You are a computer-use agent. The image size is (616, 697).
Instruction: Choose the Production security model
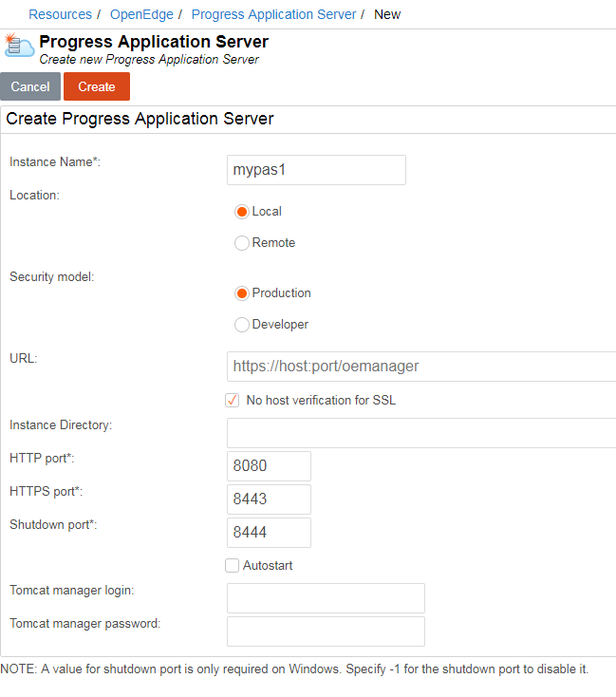(242, 293)
